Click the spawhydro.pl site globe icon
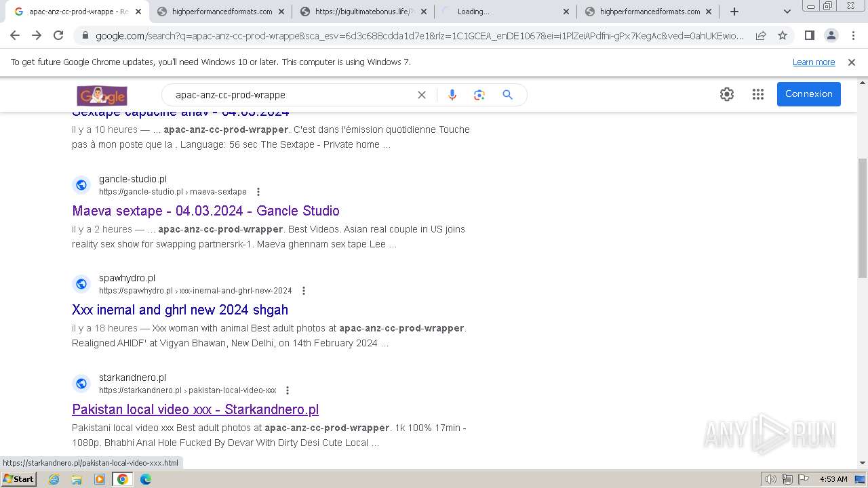Image resolution: width=868 pixels, height=488 pixels. [81, 284]
